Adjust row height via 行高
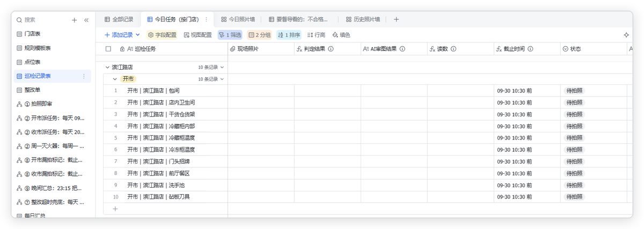Image resolution: width=644 pixels, height=229 pixels. click(316, 35)
